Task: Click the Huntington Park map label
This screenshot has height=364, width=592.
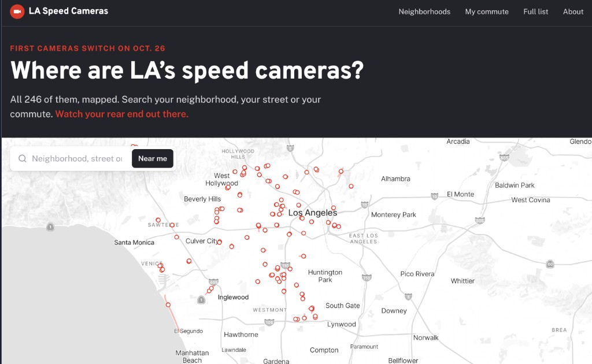Action: (325, 276)
